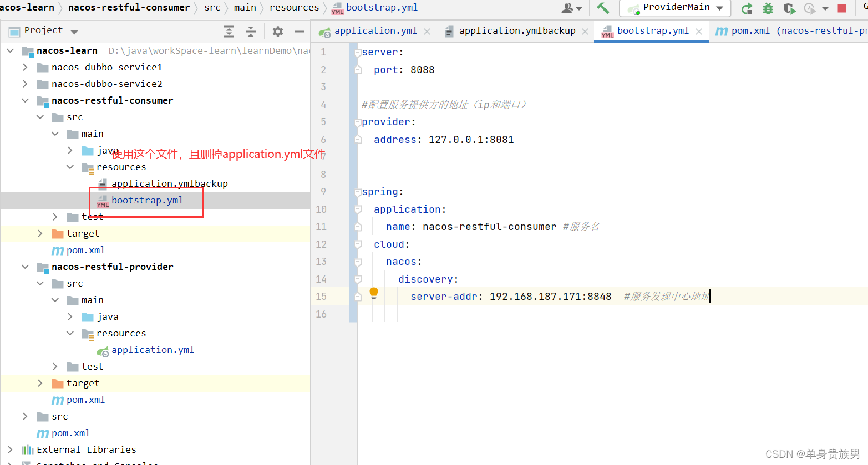This screenshot has height=465, width=868.
Task: Fold the provider block on line 5
Action: coord(358,122)
